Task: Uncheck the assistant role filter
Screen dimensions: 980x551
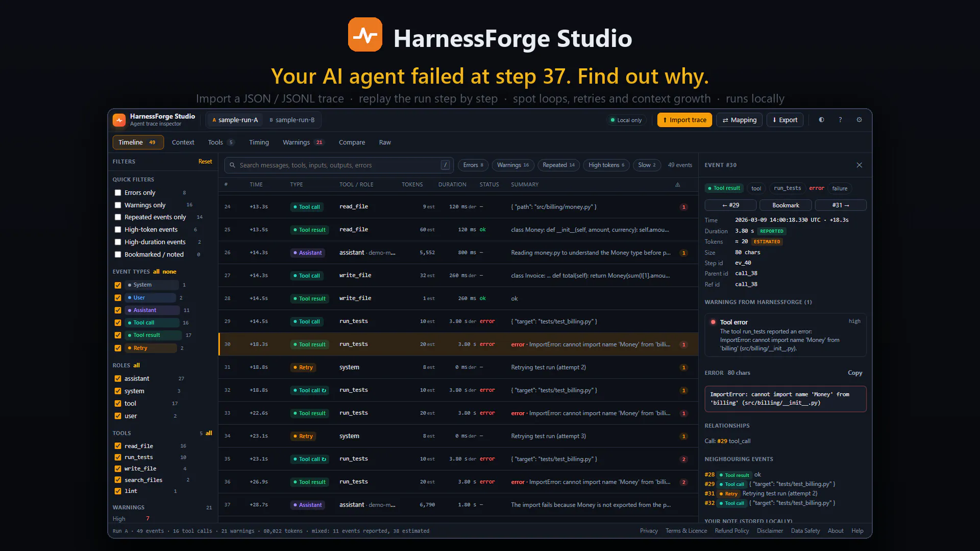Action: (118, 379)
